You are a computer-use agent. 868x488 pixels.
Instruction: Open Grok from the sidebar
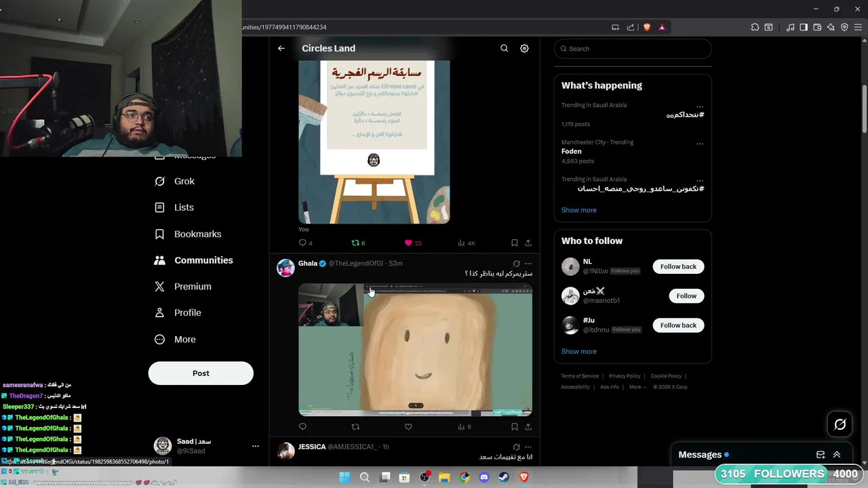click(x=174, y=181)
